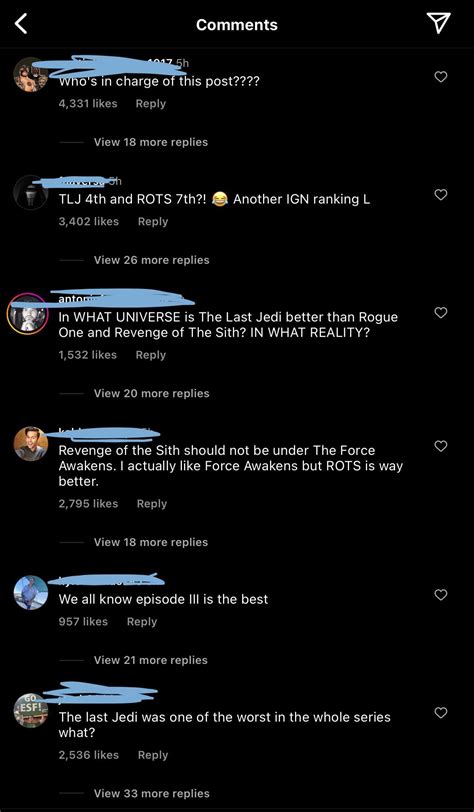Open "View 33 more replies"
The height and width of the screenshot is (812, 474).
[x=151, y=793]
